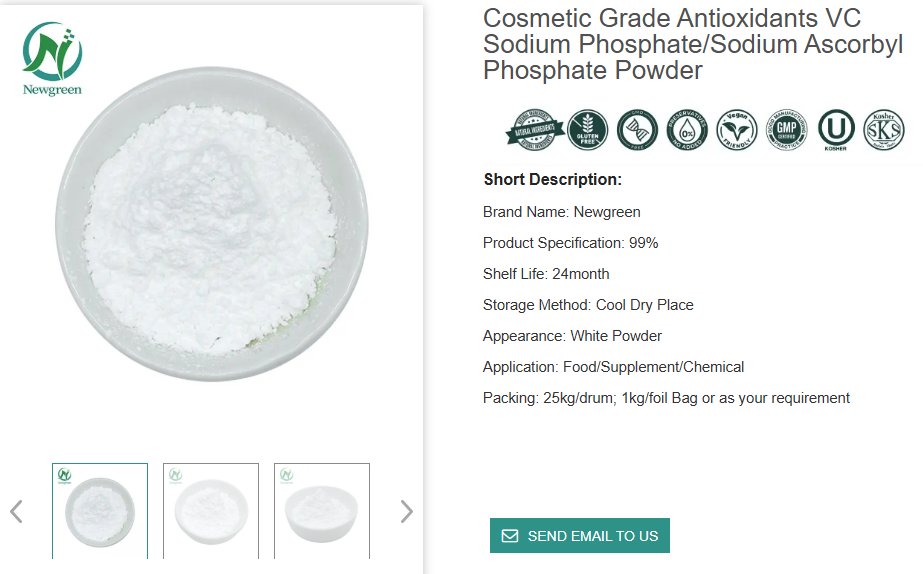This screenshot has width=923, height=574.
Task: Click the Vegan Friendly badge
Action: click(737, 130)
